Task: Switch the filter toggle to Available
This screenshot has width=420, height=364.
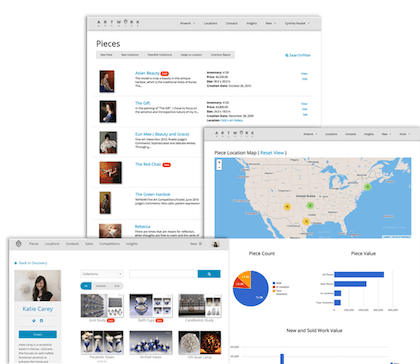Action: 101,286
